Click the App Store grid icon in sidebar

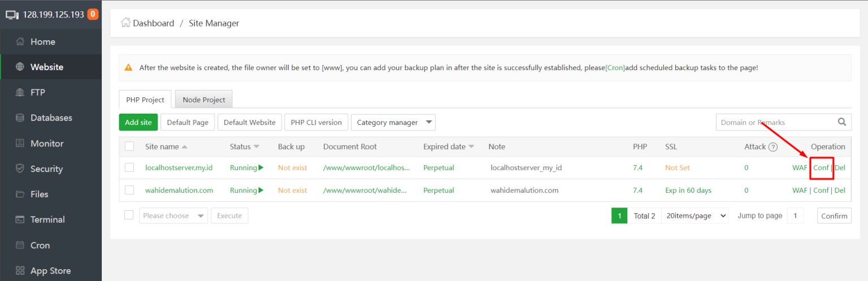(20, 271)
